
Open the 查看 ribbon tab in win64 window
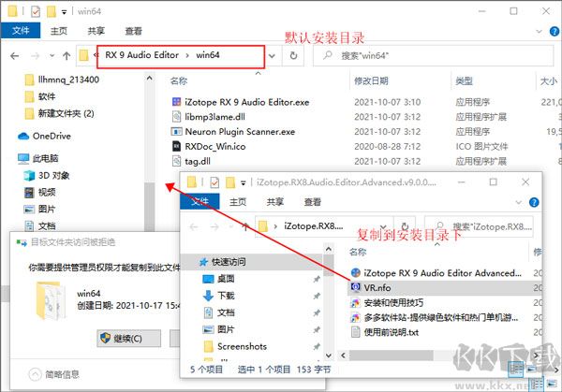133,31
